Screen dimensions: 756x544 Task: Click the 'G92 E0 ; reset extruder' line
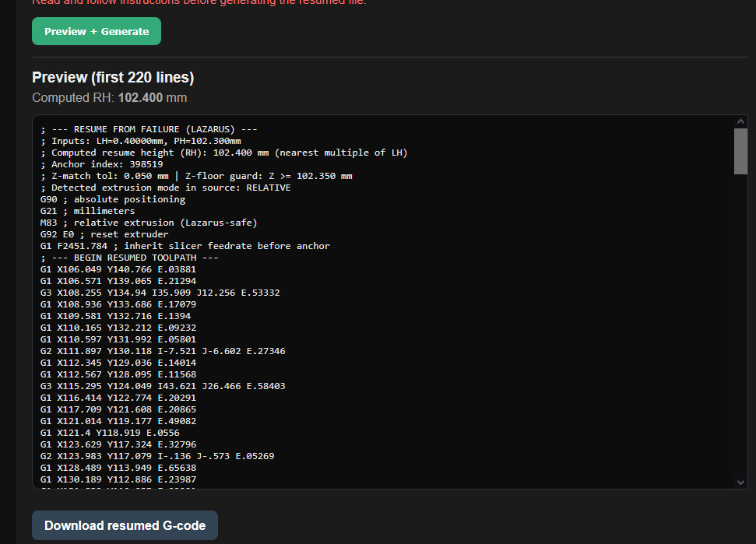point(104,234)
